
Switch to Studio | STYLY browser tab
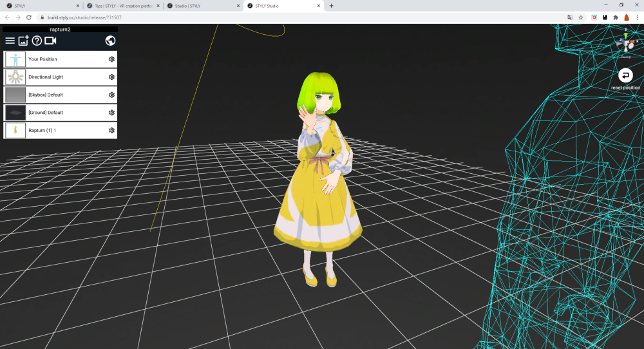click(x=204, y=6)
